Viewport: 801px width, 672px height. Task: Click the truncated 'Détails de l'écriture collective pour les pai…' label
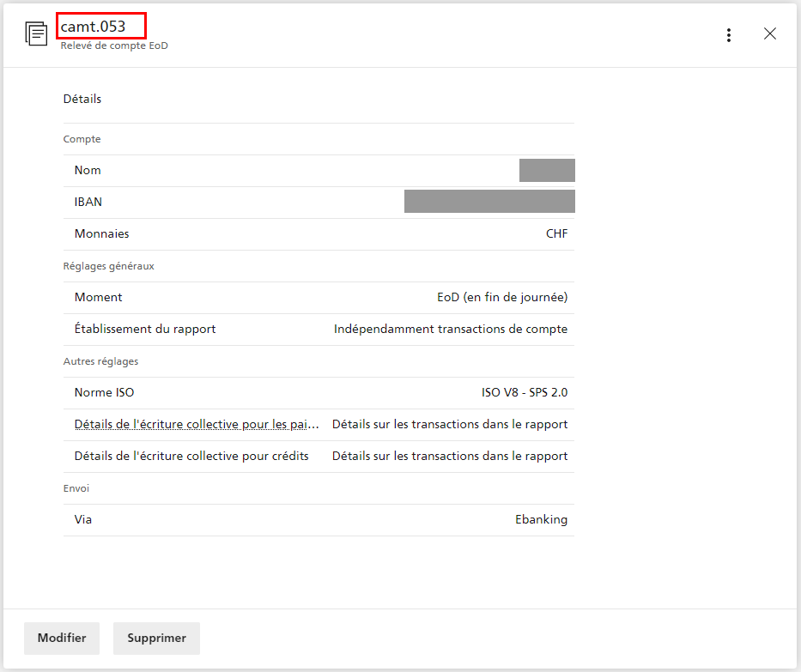[x=197, y=424]
